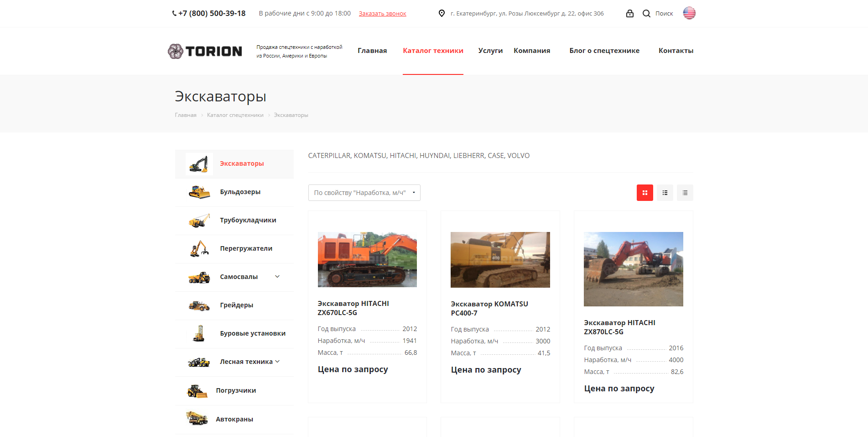Click the map pin location icon
Screen dimensions: 868x437
442,13
